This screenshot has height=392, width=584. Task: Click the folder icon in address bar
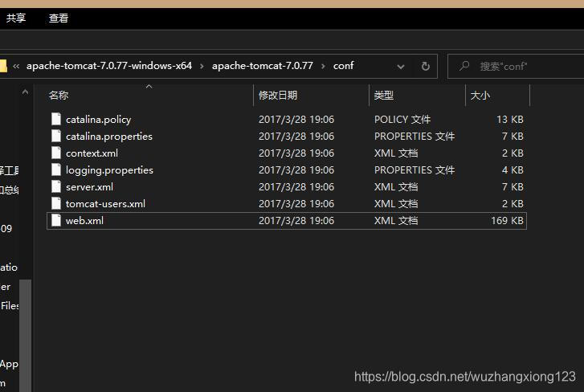click(x=3, y=66)
